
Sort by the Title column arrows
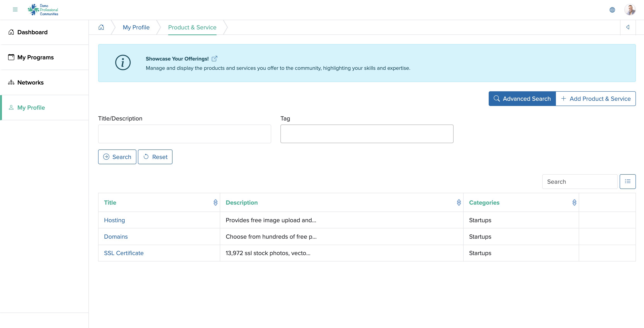click(216, 202)
